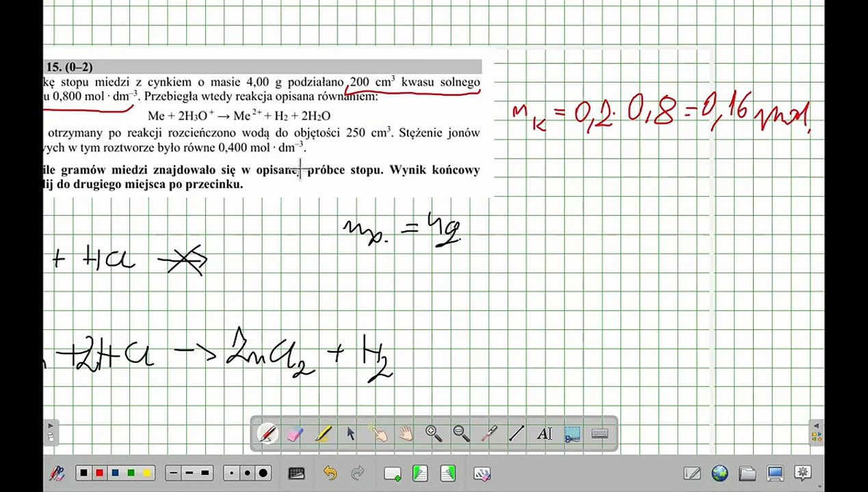The height and width of the screenshot is (492, 868).
Task: Click the handwritten red '0,16 mol' result
Action: (756, 113)
